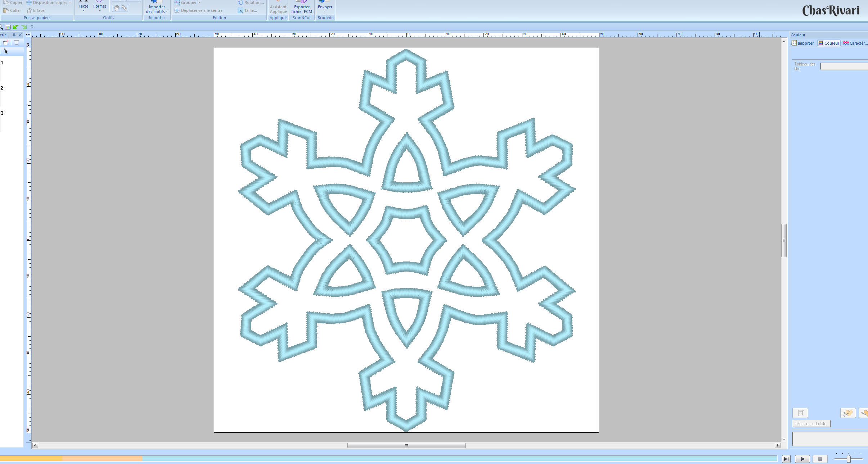Open the Grouper dropdown
Viewport: 868px width, 464px height.
click(187, 3)
